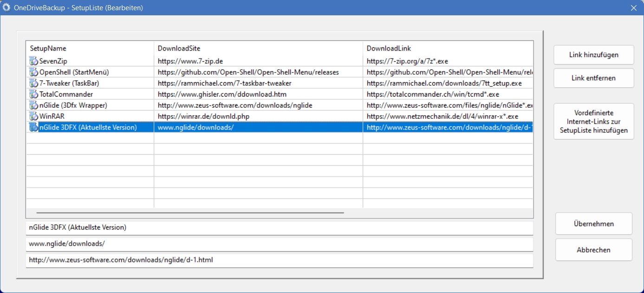This screenshot has height=293, width=644.
Task: Select the 7-Tweaker (TaskBar) entry
Action: 69,83
